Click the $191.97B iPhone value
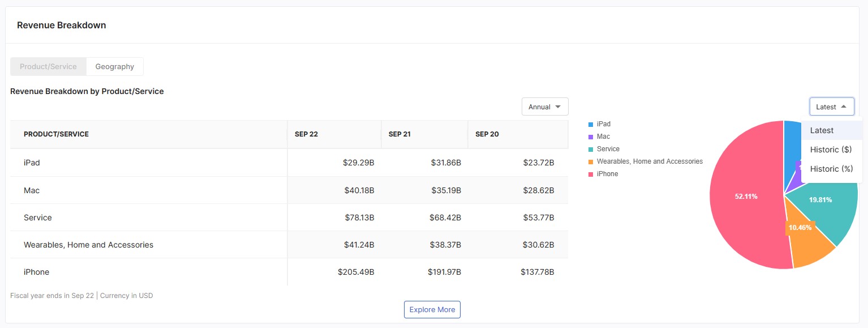Screen dimensions: 868x328 pos(445,272)
